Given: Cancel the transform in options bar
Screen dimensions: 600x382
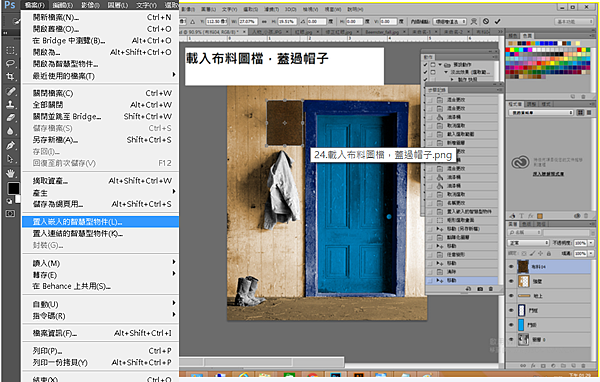Looking at the screenshot, I should (486, 21).
